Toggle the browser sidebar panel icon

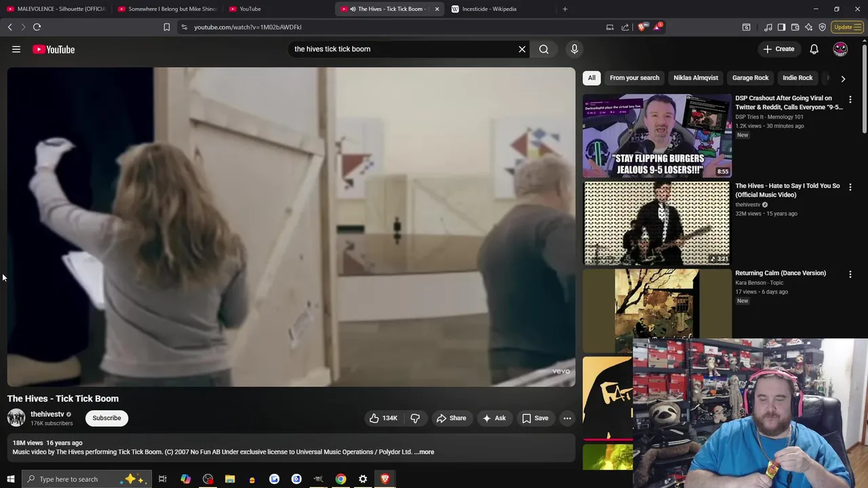(x=781, y=27)
